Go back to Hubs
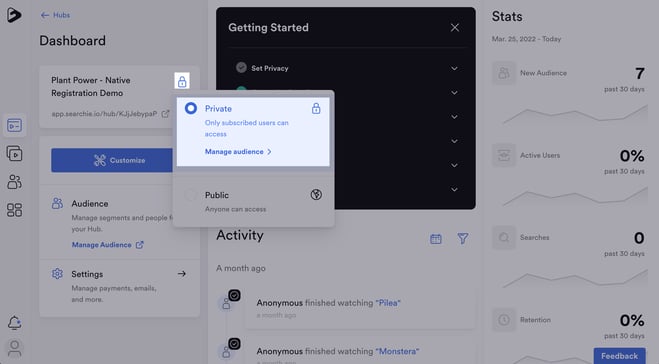The width and height of the screenshot is (659, 364). (55, 15)
